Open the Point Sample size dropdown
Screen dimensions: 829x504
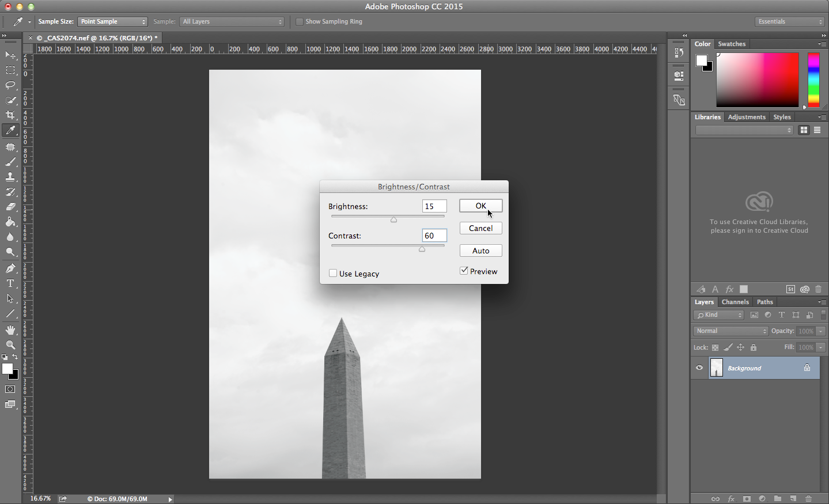tap(112, 21)
